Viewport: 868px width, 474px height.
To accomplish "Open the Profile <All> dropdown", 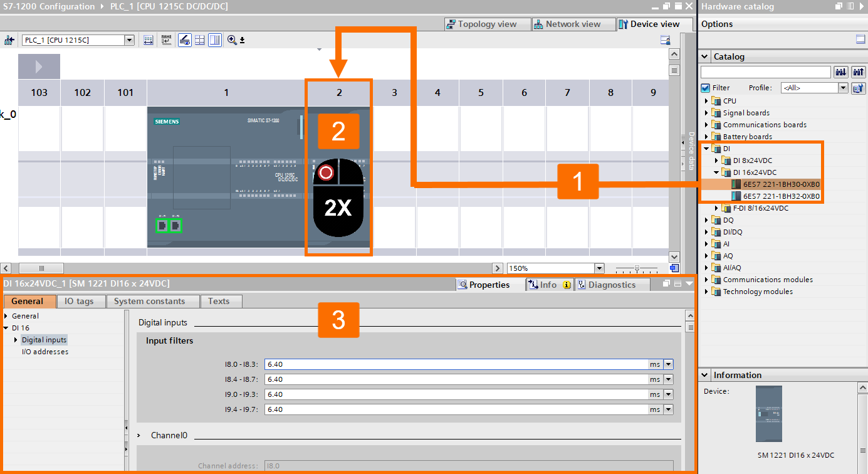I will (843, 88).
